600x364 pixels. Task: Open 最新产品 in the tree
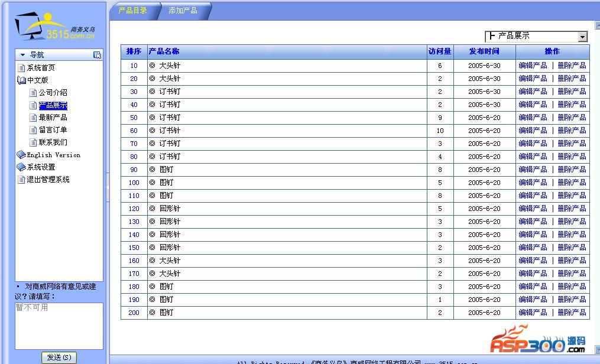tap(53, 118)
